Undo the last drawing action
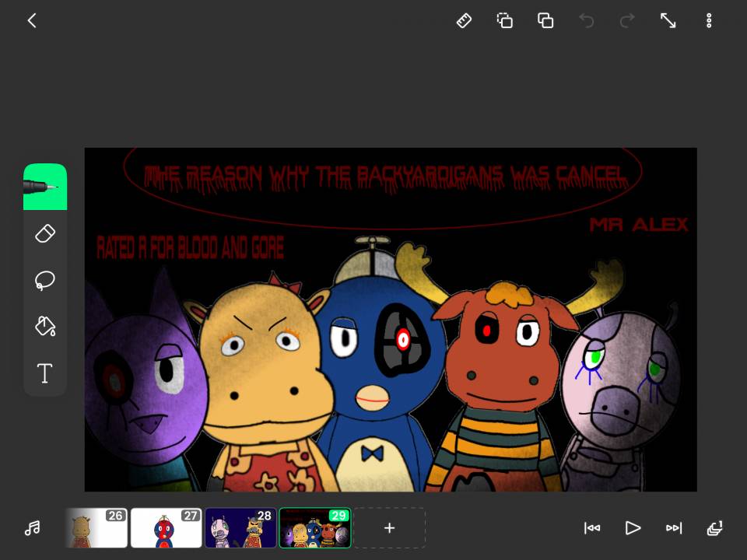Screen dimensions: 747x560 (587, 21)
